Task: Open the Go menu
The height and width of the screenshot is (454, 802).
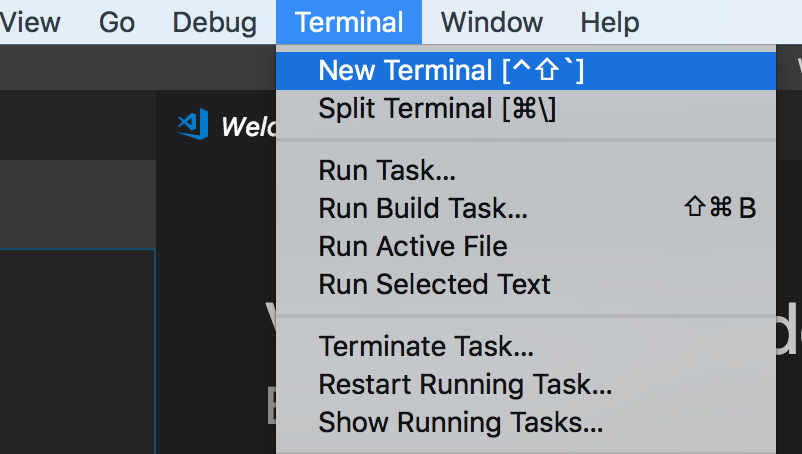Action: pos(117,22)
